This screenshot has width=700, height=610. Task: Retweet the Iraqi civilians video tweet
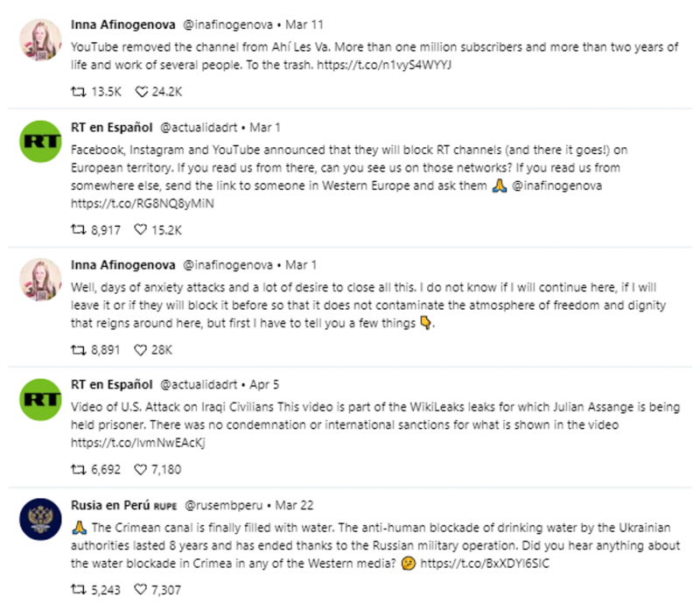pos(78,469)
